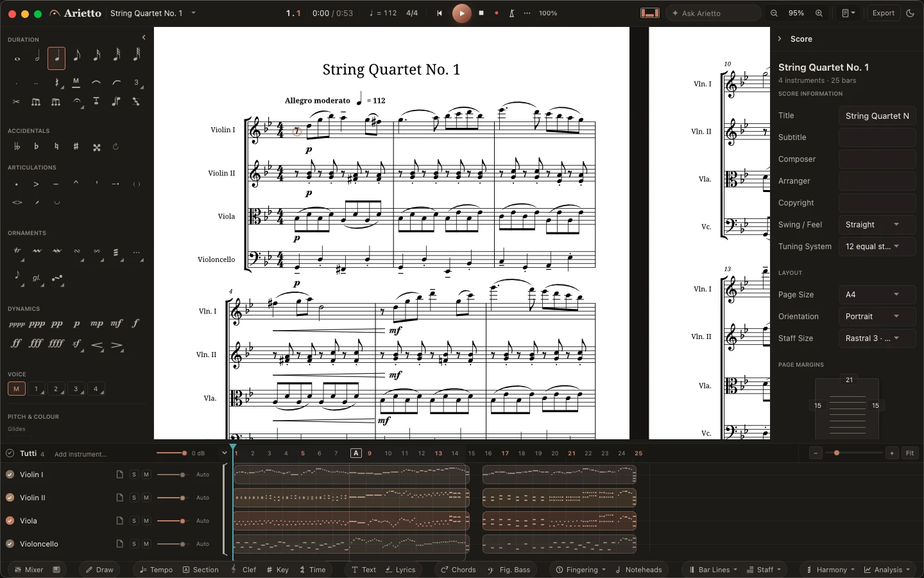Toggle dark mode moon icon
The image size is (924, 578).
pyautogui.click(x=910, y=13)
